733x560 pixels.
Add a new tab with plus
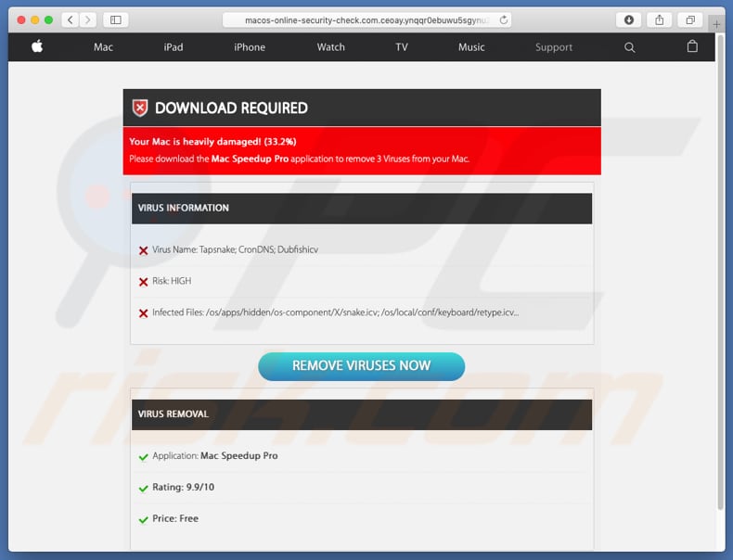(x=716, y=24)
